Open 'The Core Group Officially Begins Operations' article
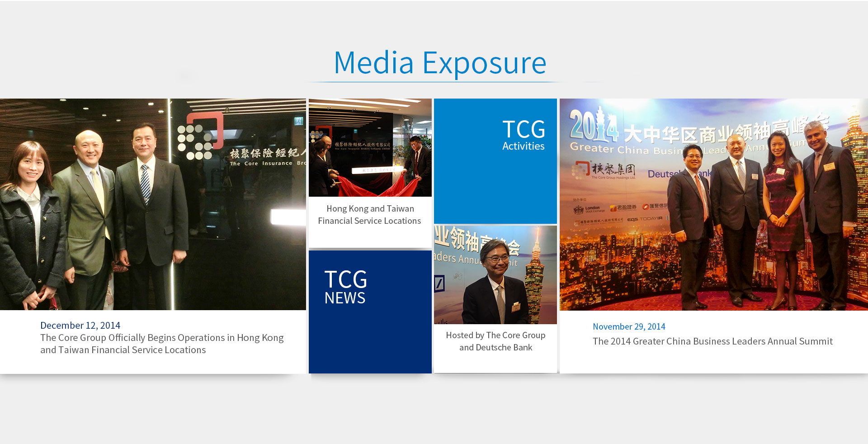The height and width of the screenshot is (444, 868). tap(162, 344)
